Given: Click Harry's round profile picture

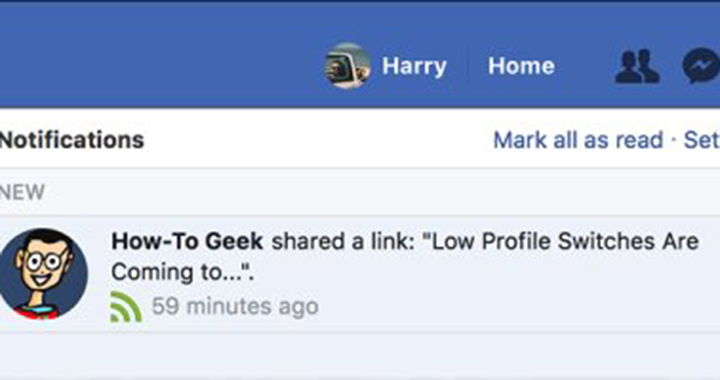Looking at the screenshot, I should click(x=348, y=66).
